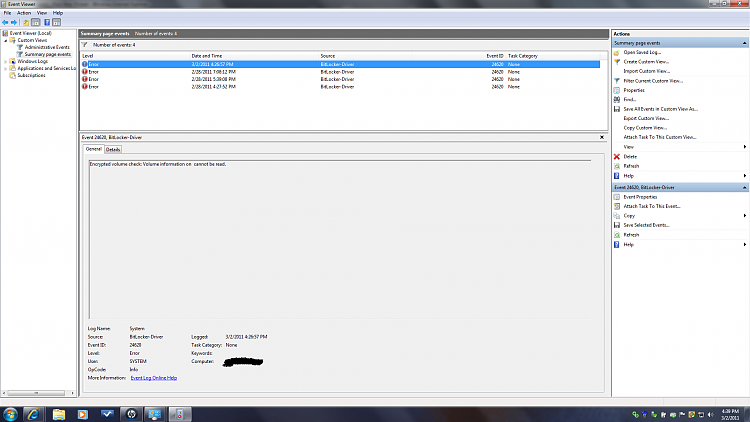The height and width of the screenshot is (422, 750).
Task: Click Copy Custom View action
Action: click(x=645, y=128)
